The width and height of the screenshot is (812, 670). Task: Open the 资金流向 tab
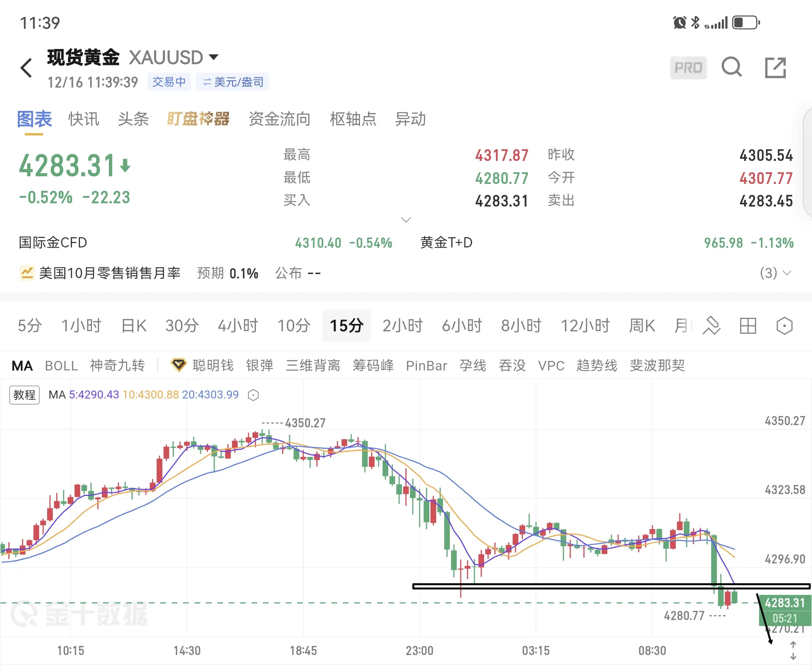(280, 119)
